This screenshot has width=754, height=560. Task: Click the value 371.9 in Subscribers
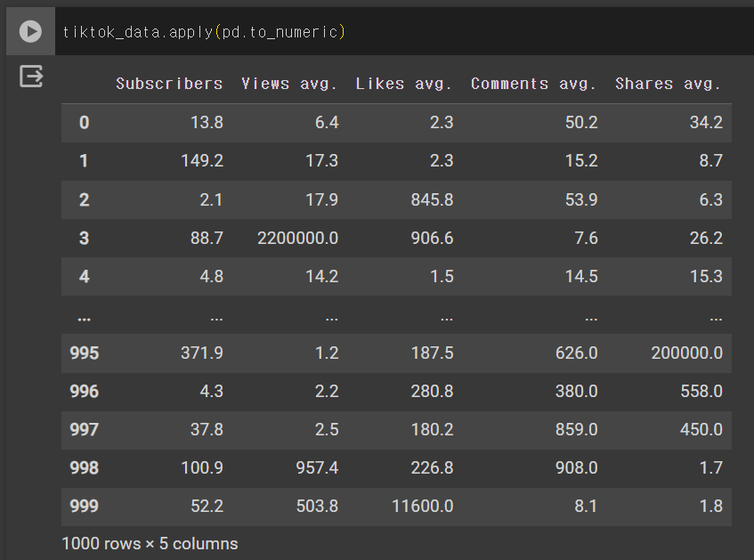coord(202,353)
